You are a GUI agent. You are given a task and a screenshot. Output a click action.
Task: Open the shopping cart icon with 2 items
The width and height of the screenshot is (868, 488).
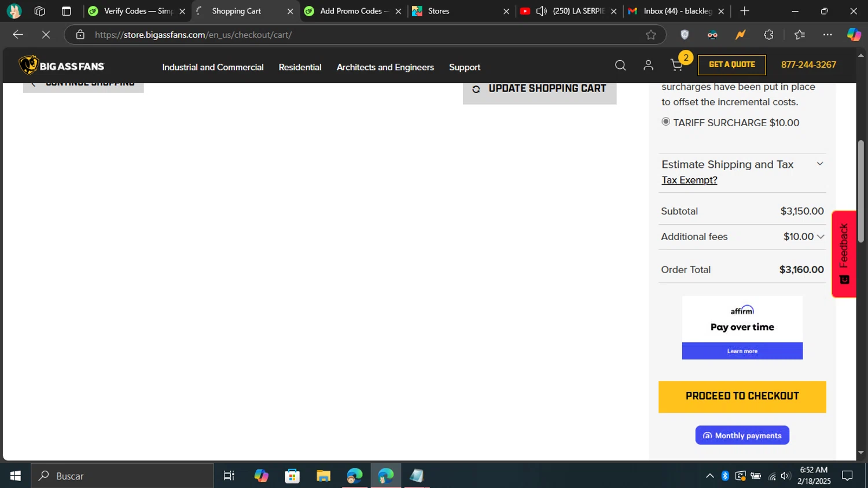click(x=677, y=65)
